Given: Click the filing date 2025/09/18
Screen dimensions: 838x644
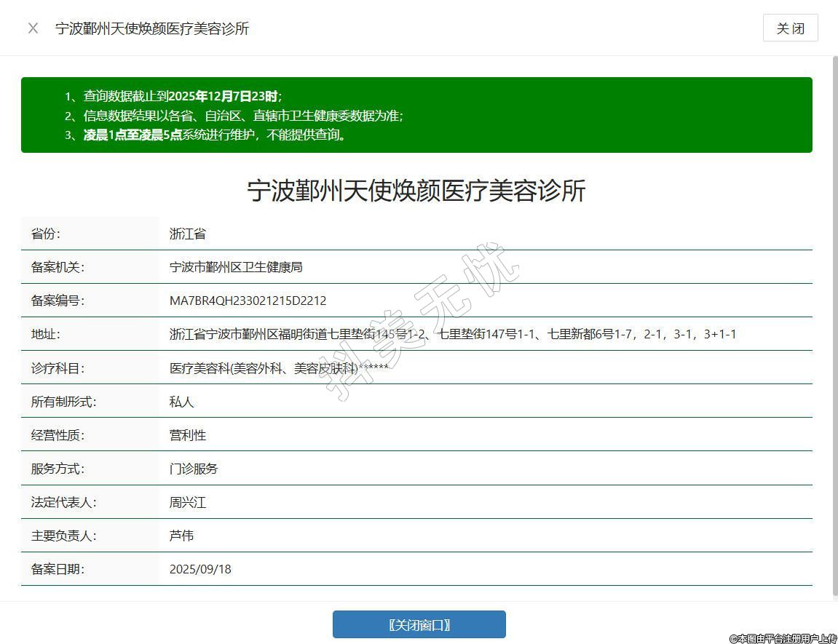Looking at the screenshot, I should [x=200, y=569].
